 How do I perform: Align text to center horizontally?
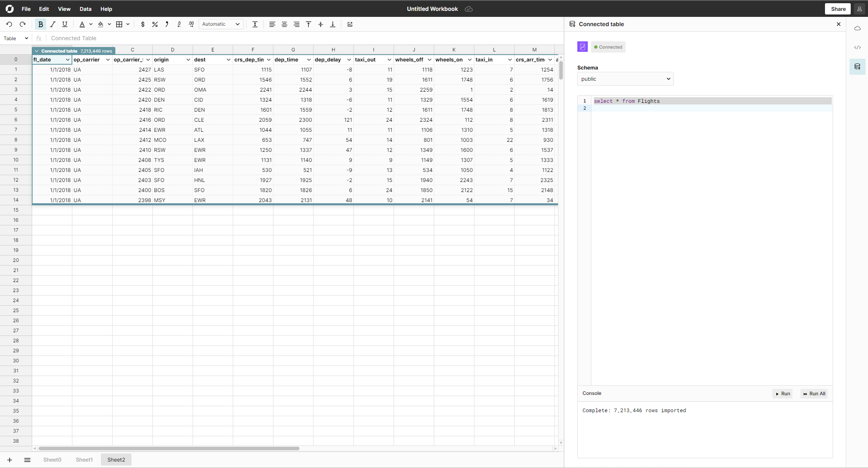284,24
